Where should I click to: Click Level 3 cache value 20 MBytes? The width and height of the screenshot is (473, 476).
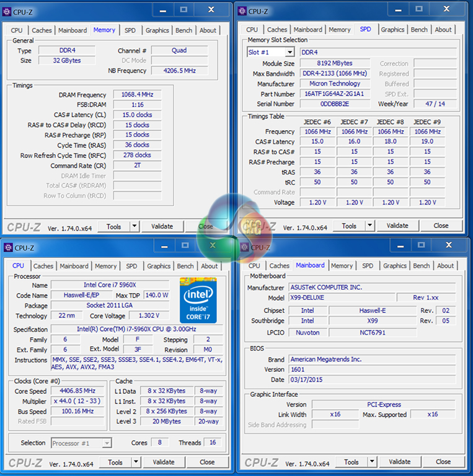tap(167, 421)
